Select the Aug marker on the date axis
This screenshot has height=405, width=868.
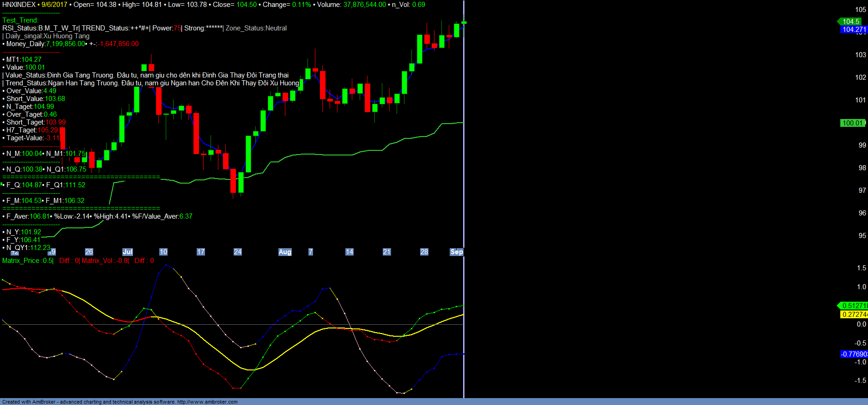pos(285,252)
